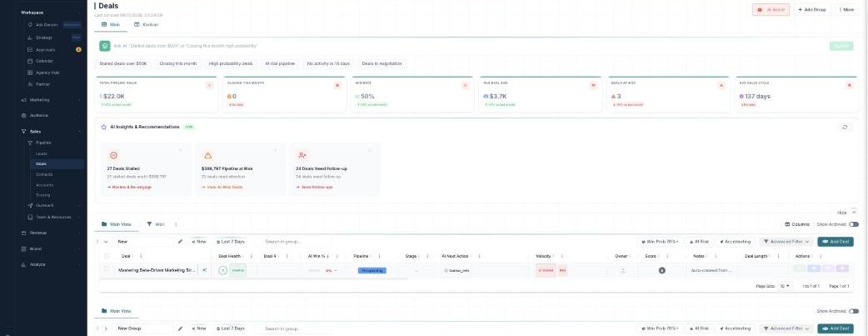
Task: Click the Deals At Risk card icon
Action: [x=721, y=85]
